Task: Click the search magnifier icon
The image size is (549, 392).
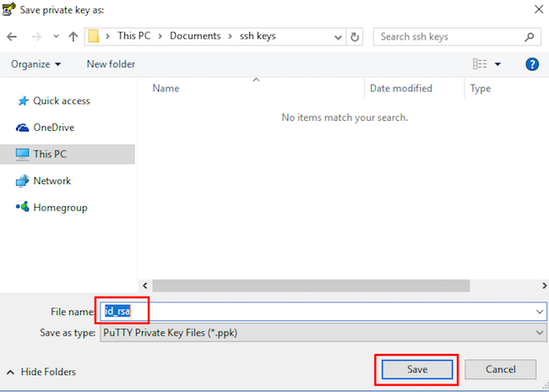Action: click(529, 36)
